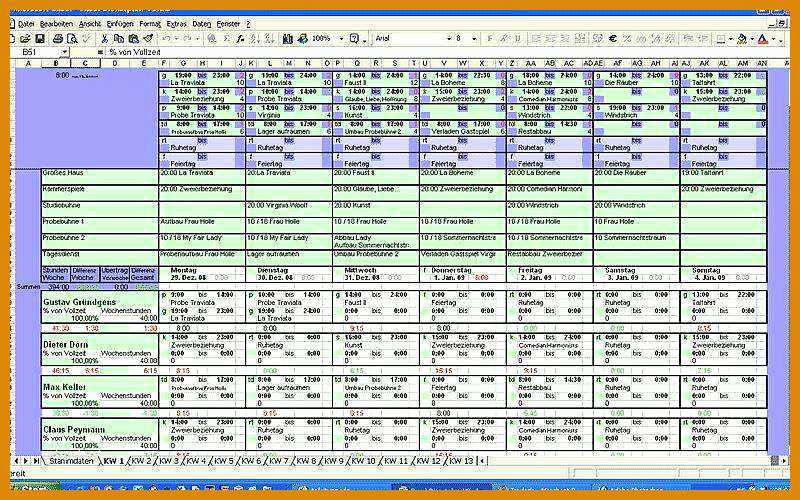Image resolution: width=800 pixels, height=500 pixels.
Task: Launch the Chart Wizard icon
Action: point(288,39)
